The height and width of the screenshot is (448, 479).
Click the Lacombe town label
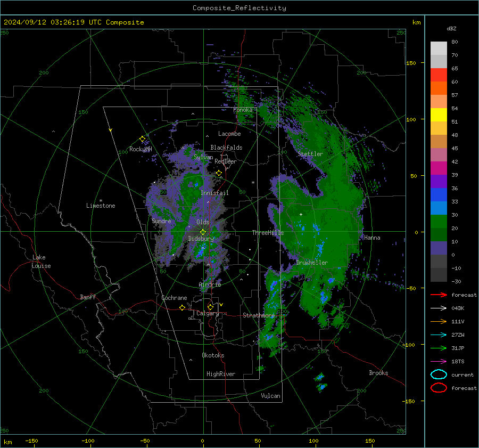pyautogui.click(x=229, y=134)
